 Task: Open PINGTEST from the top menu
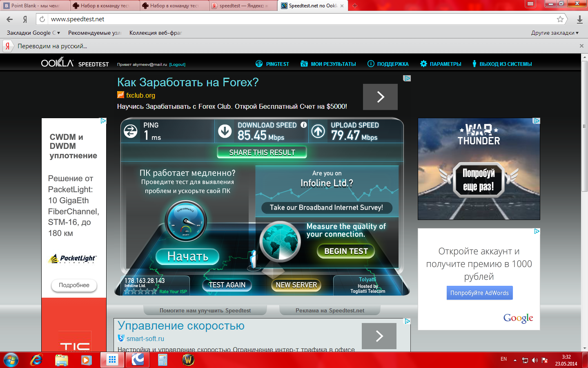[x=272, y=64]
